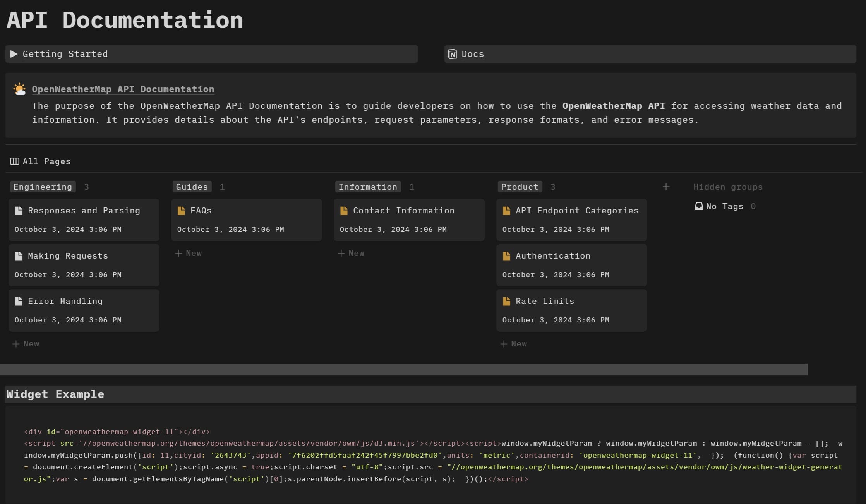Click page icon on API Endpoint Categories

click(x=506, y=211)
